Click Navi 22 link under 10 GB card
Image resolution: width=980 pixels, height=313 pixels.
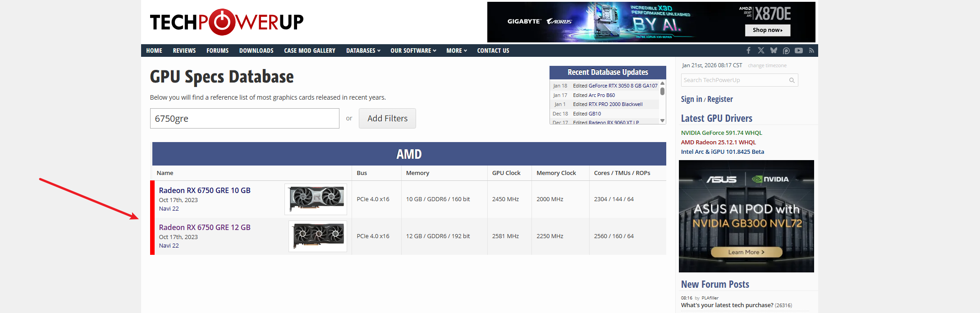point(169,209)
